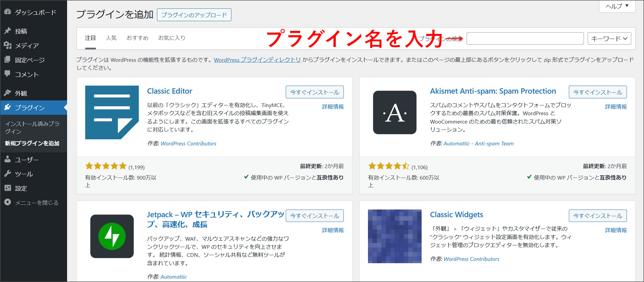This screenshot has height=282, width=644.
Task: Open 詳細情報 for Jetpack
Action: tap(333, 230)
